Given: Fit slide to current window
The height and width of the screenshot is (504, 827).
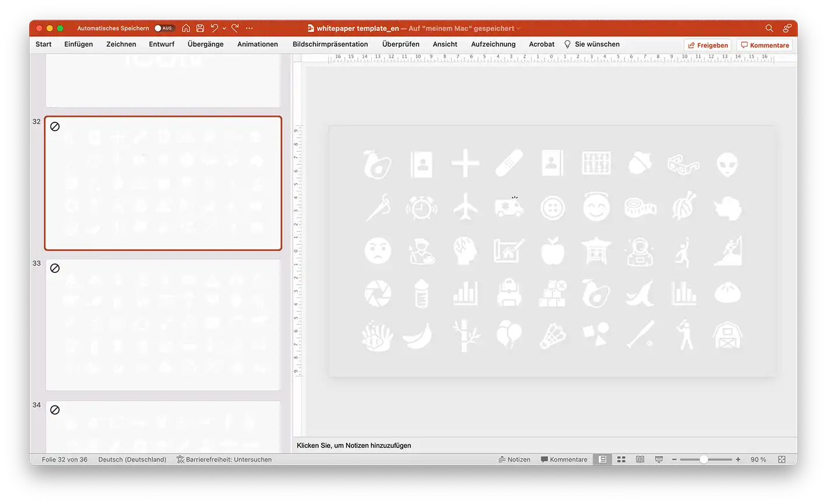Looking at the screenshot, I should click(782, 460).
